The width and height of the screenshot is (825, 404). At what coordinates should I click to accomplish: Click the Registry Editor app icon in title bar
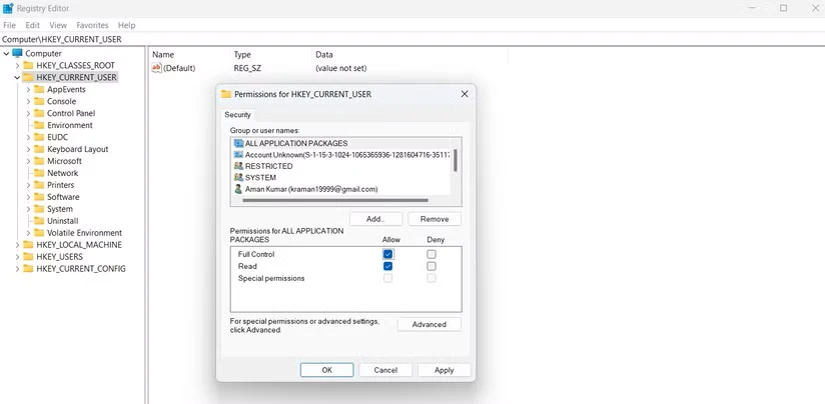[8, 8]
